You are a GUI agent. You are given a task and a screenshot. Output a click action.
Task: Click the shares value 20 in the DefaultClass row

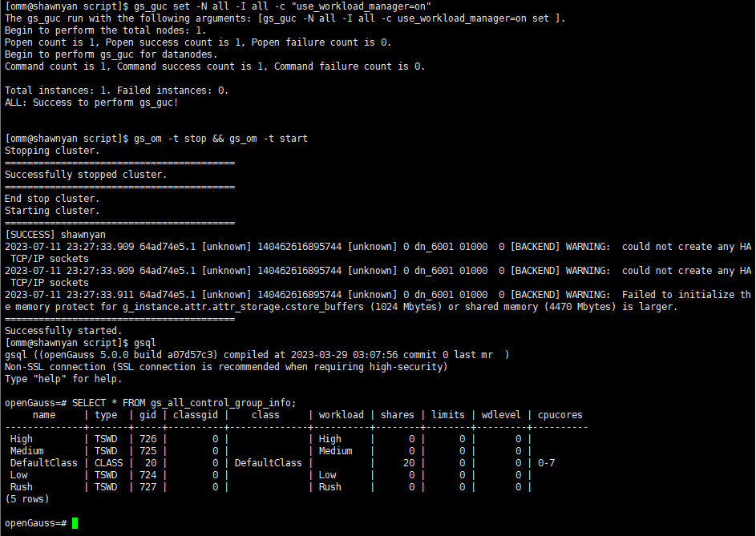tap(409, 463)
